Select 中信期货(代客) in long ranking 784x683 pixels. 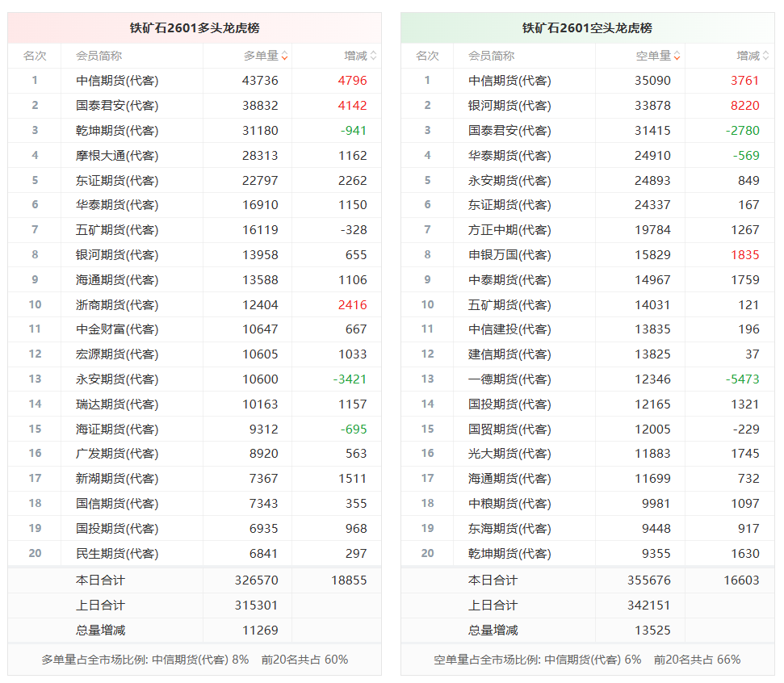point(117,81)
